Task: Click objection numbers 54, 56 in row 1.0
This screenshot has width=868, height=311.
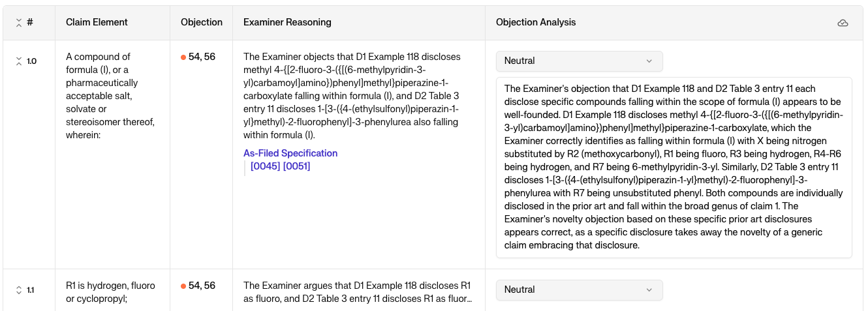Action: pyautogui.click(x=202, y=57)
